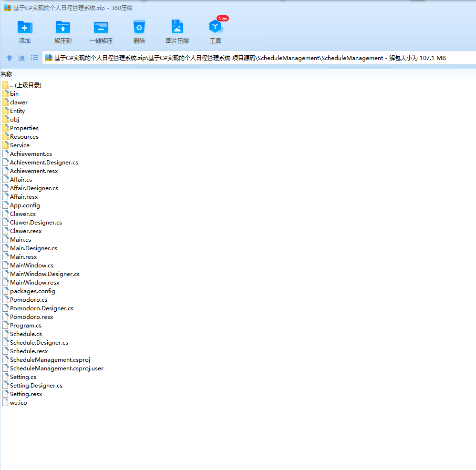Switch to list detail view mode
The height and width of the screenshot is (470, 476).
click(x=34, y=58)
